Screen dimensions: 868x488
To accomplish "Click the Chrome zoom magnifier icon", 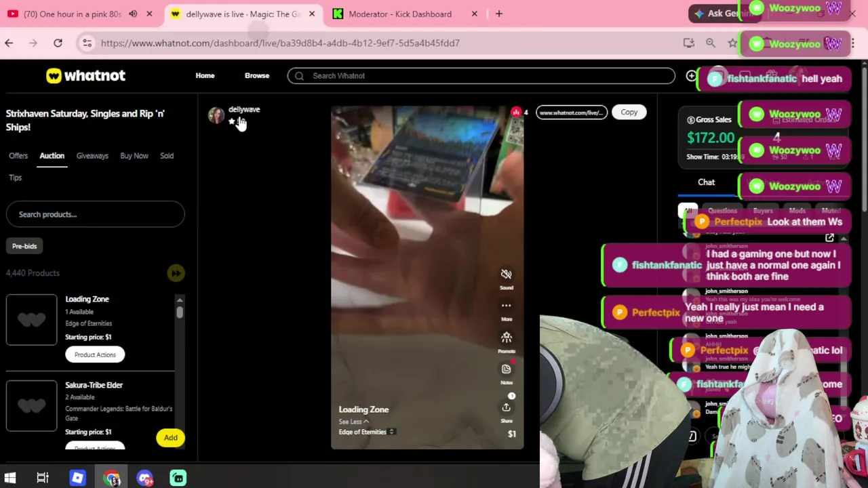I will coord(710,43).
